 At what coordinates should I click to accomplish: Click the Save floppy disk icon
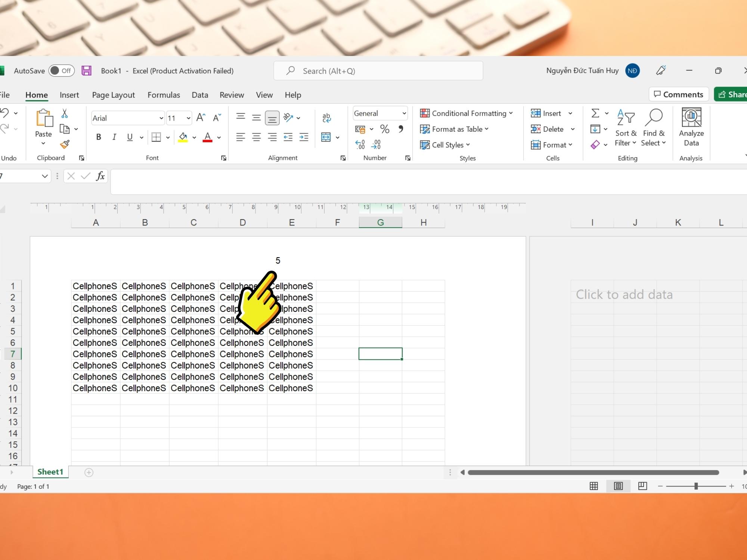click(87, 71)
